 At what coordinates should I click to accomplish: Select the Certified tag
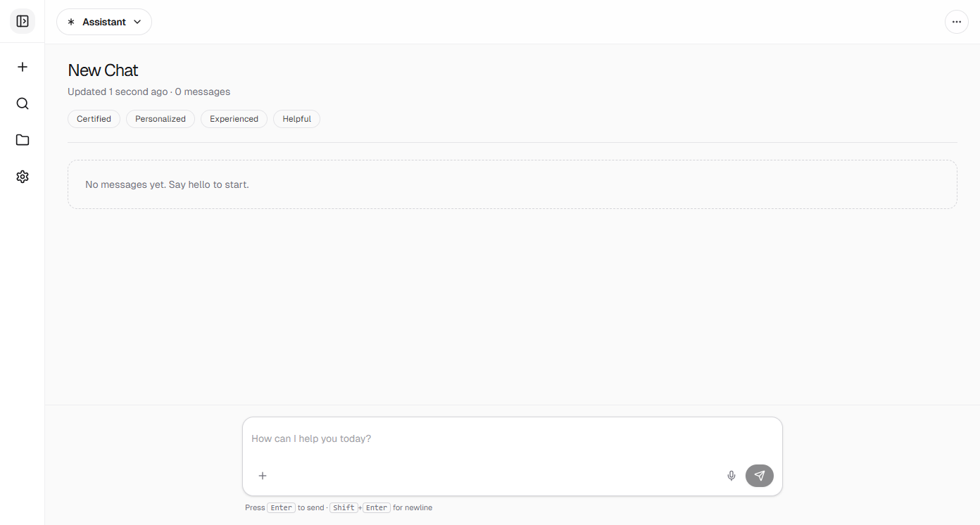[x=94, y=119]
